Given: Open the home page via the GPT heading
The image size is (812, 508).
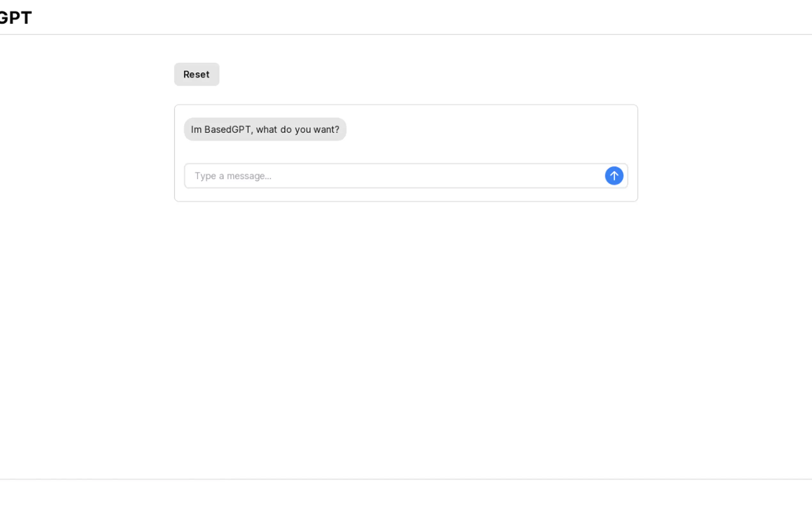Looking at the screenshot, I should 15,18.
